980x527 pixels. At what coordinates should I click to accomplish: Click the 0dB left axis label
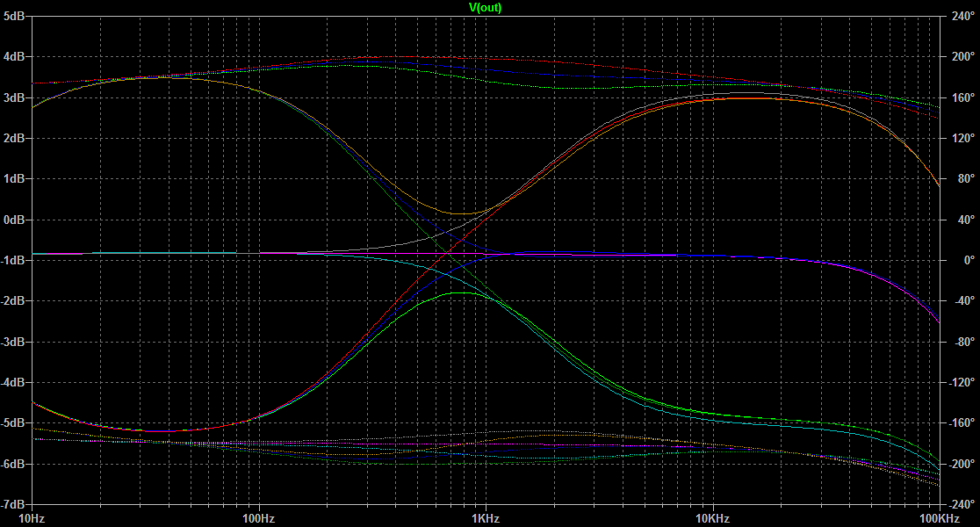point(14,220)
